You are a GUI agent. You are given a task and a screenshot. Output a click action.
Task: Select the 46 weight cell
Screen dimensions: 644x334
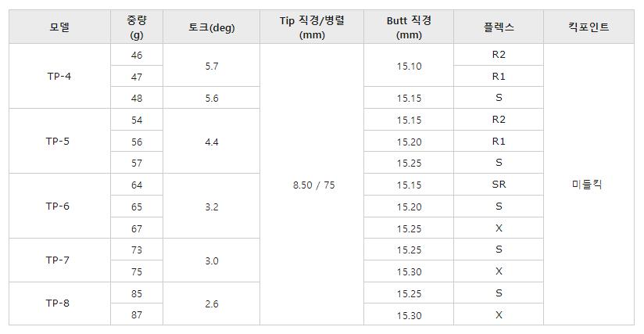(137, 56)
